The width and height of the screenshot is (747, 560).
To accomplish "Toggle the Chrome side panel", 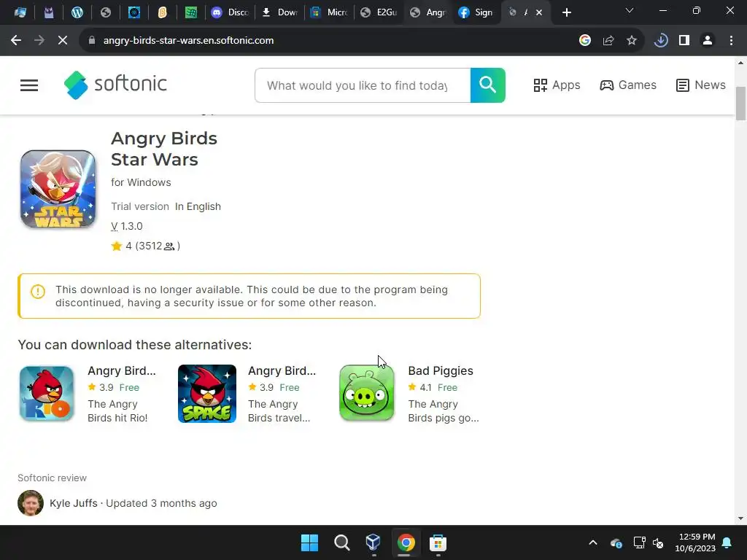I will point(684,41).
